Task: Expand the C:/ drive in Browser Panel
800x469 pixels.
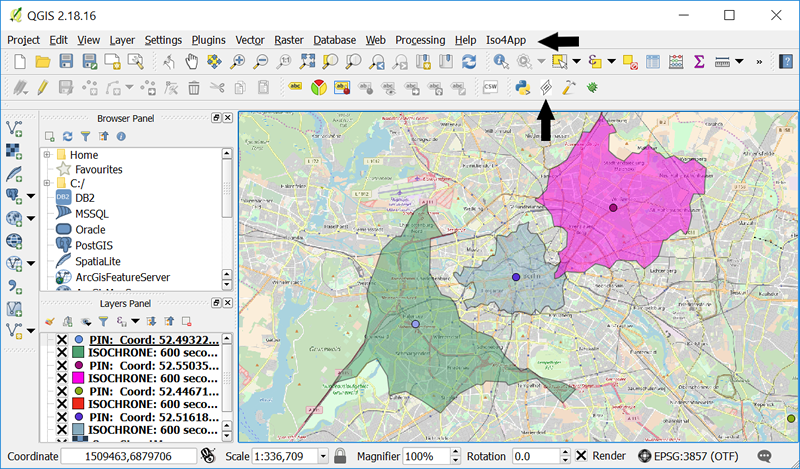Action: (x=47, y=183)
